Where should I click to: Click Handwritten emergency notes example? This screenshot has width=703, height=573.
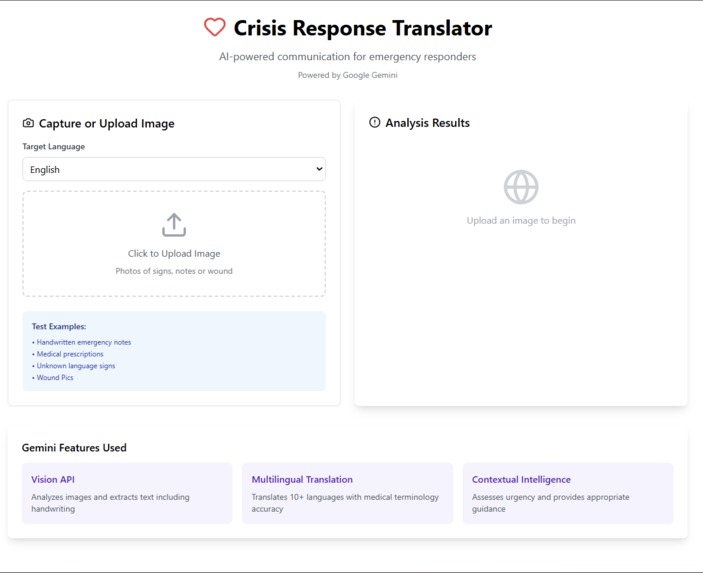[83, 342]
